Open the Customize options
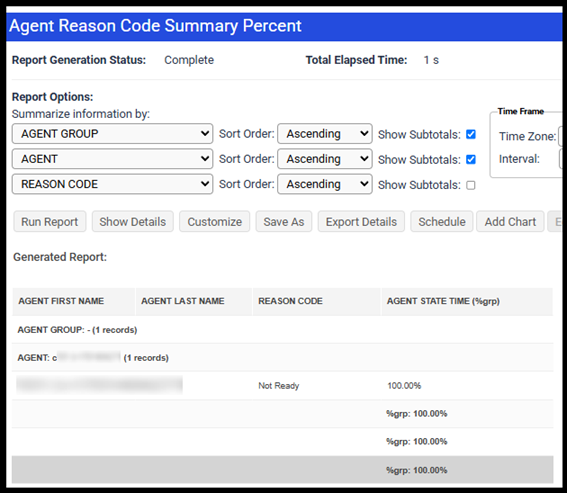The image size is (567, 493). tap(214, 222)
